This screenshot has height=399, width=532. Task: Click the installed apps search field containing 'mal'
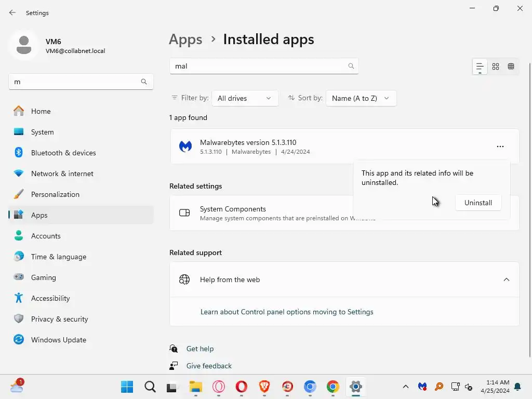264,66
